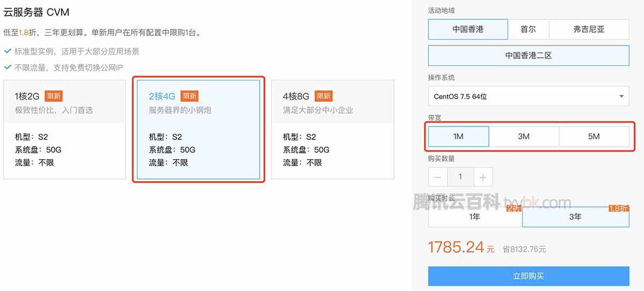
Task: Select the 1年 purchase duration
Action: [475, 217]
